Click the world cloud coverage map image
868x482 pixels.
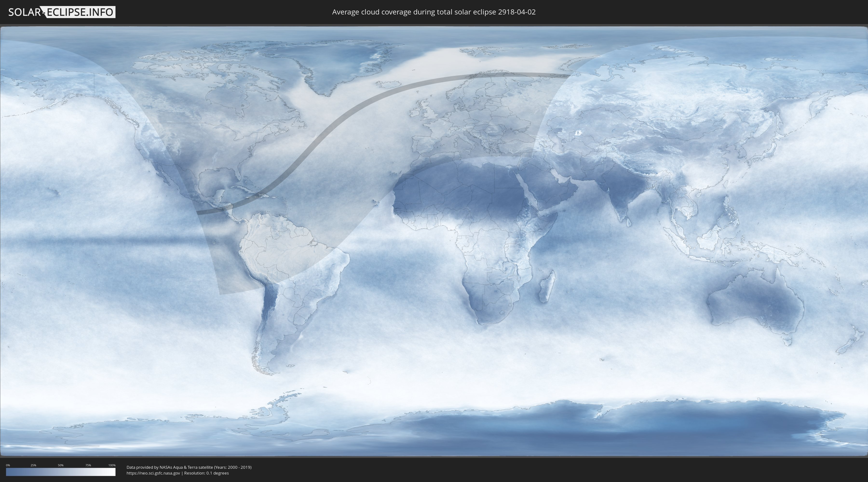click(x=434, y=241)
